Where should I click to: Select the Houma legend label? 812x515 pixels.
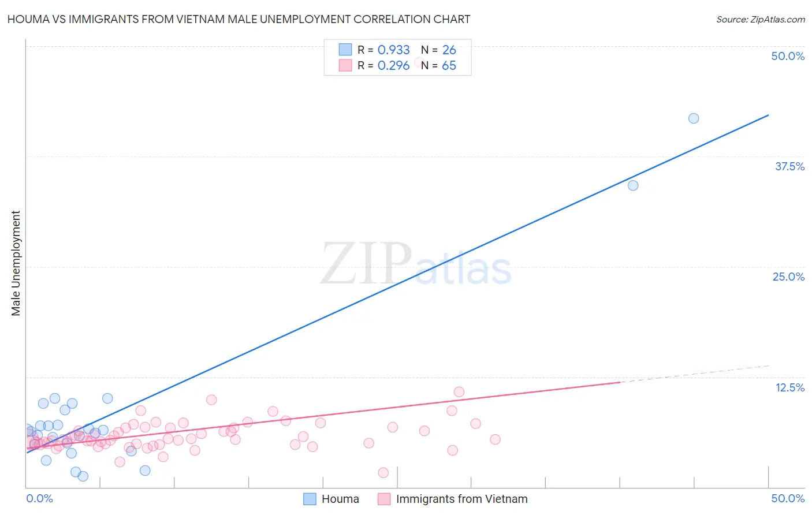340,499
